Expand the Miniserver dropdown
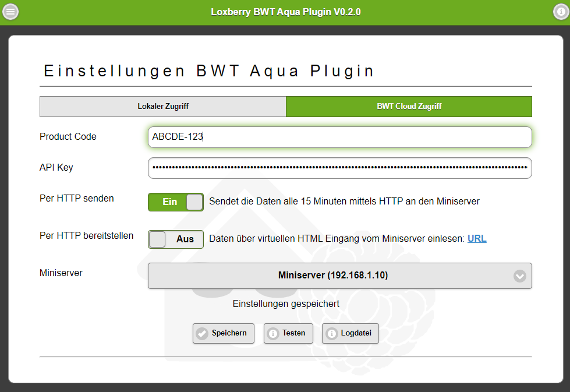The image size is (570, 392). click(x=340, y=276)
